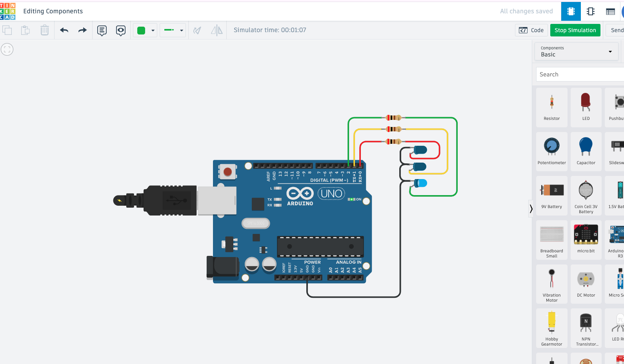
Task: Redo the last action
Action: pos(82,30)
